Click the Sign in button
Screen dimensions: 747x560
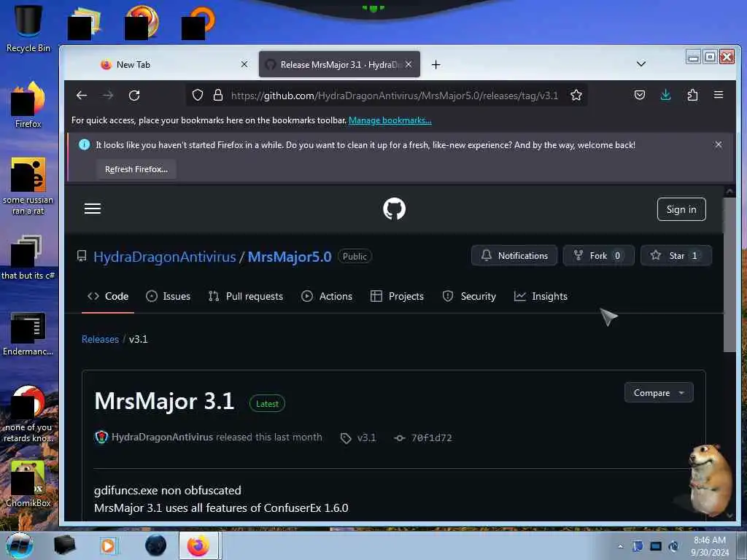[681, 209]
